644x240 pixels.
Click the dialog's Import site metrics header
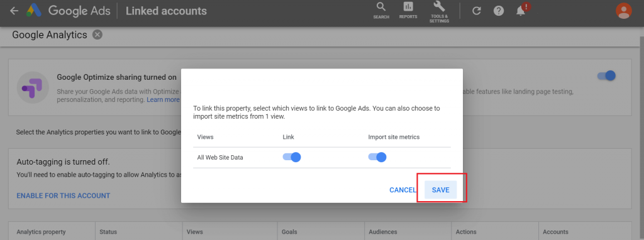click(394, 137)
